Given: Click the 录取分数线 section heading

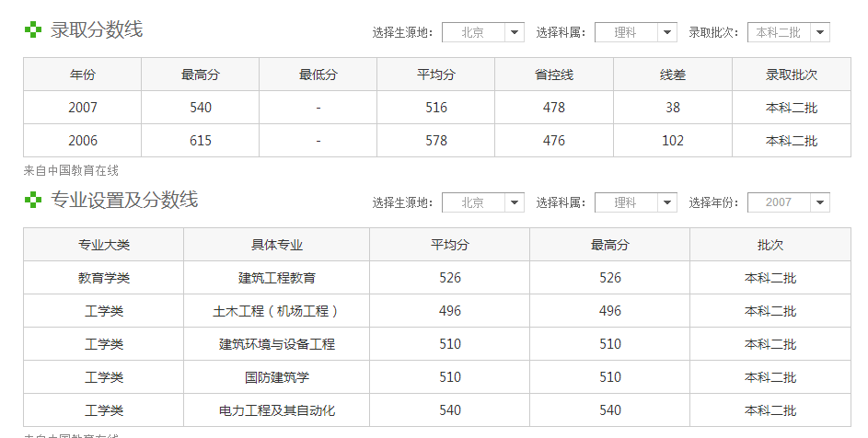Looking at the screenshot, I should click(x=97, y=29).
